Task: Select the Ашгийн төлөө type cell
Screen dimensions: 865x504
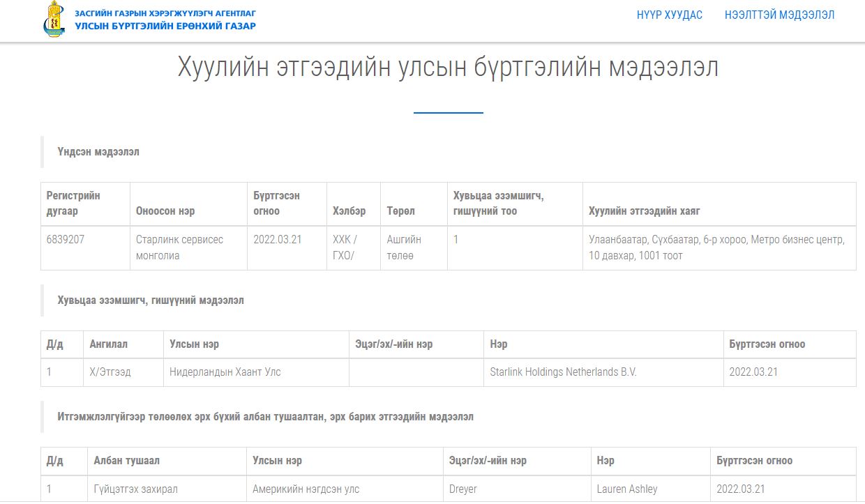Action: pos(404,247)
